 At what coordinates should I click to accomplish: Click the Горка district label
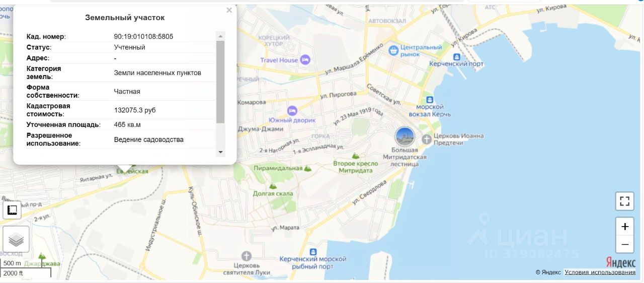320,136
